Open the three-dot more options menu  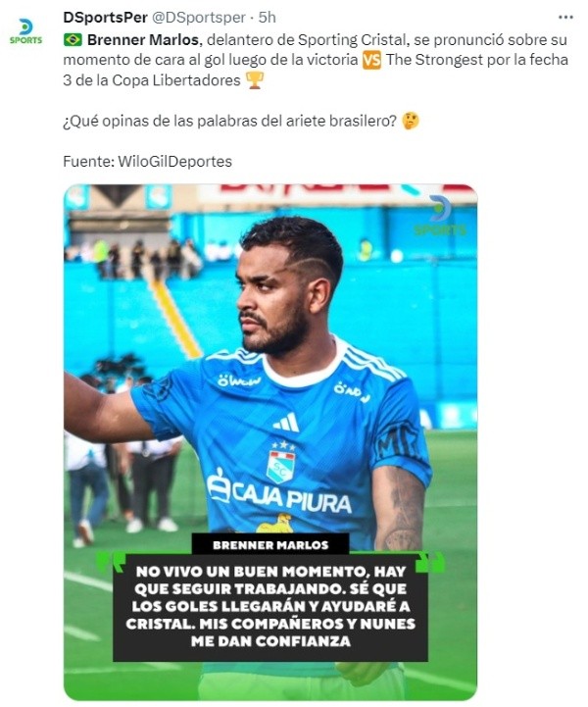tap(565, 18)
